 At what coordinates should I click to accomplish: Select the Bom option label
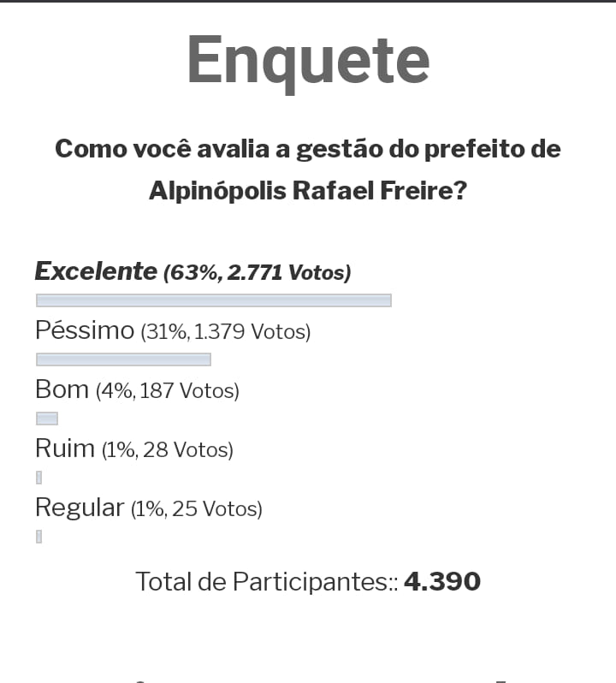pyautogui.click(x=62, y=389)
